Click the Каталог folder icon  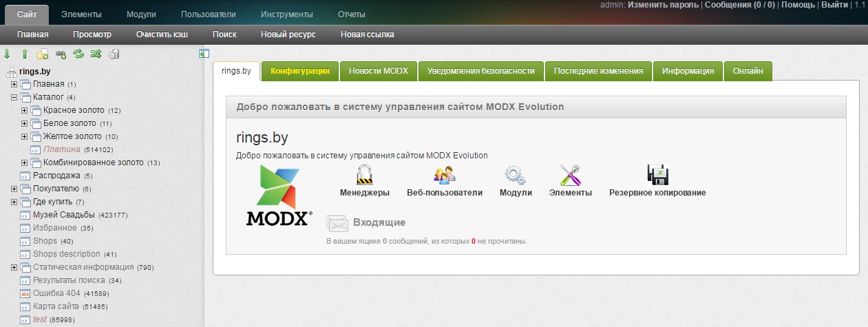click(25, 97)
